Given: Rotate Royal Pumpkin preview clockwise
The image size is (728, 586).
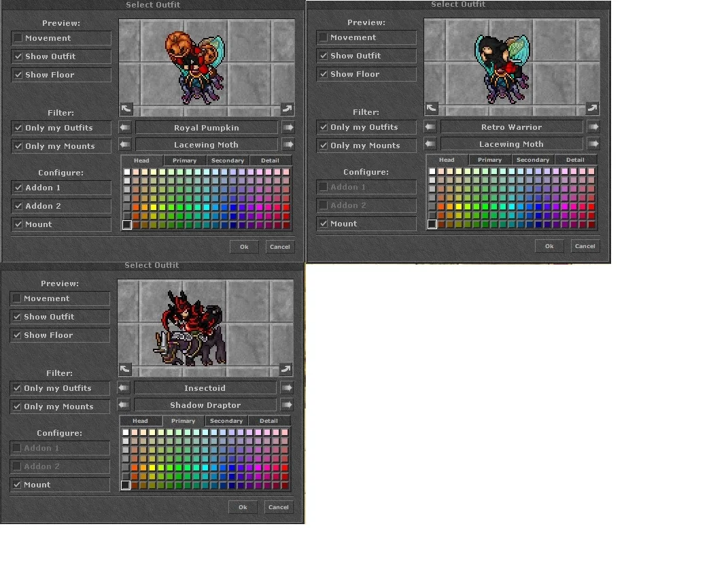Looking at the screenshot, I should [287, 109].
